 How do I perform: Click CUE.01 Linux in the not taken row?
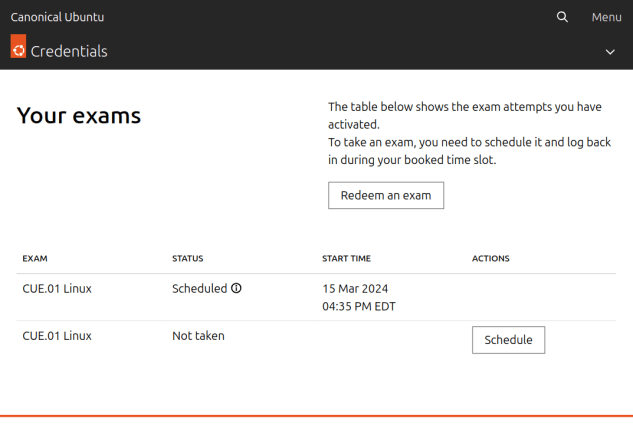point(57,336)
